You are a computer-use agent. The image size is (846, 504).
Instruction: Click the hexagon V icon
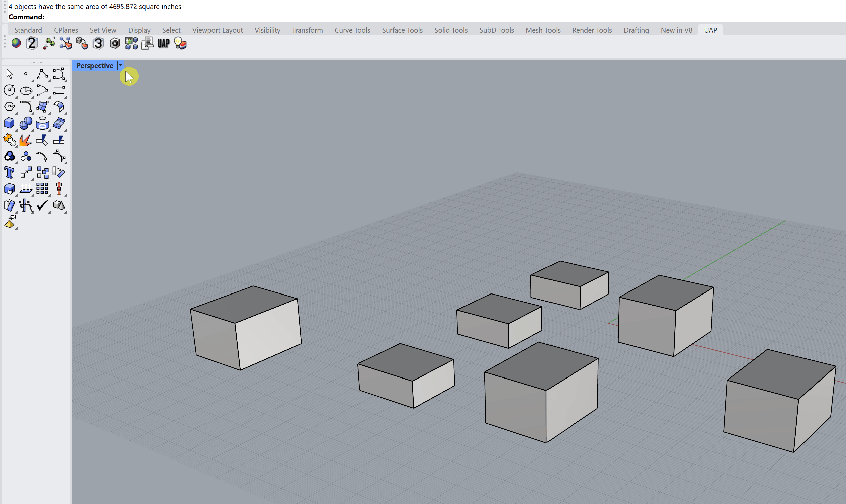(x=115, y=44)
